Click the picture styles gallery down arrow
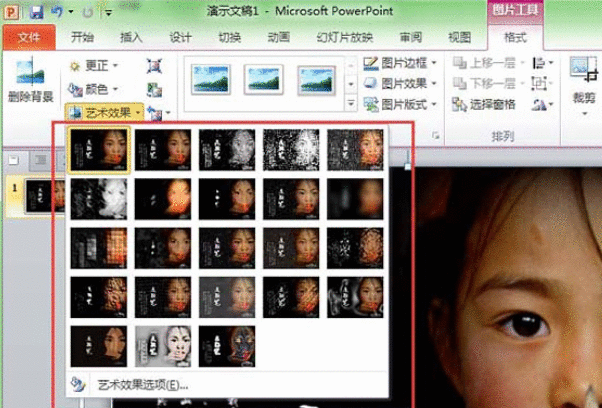The height and width of the screenshot is (408, 602). pos(351,84)
